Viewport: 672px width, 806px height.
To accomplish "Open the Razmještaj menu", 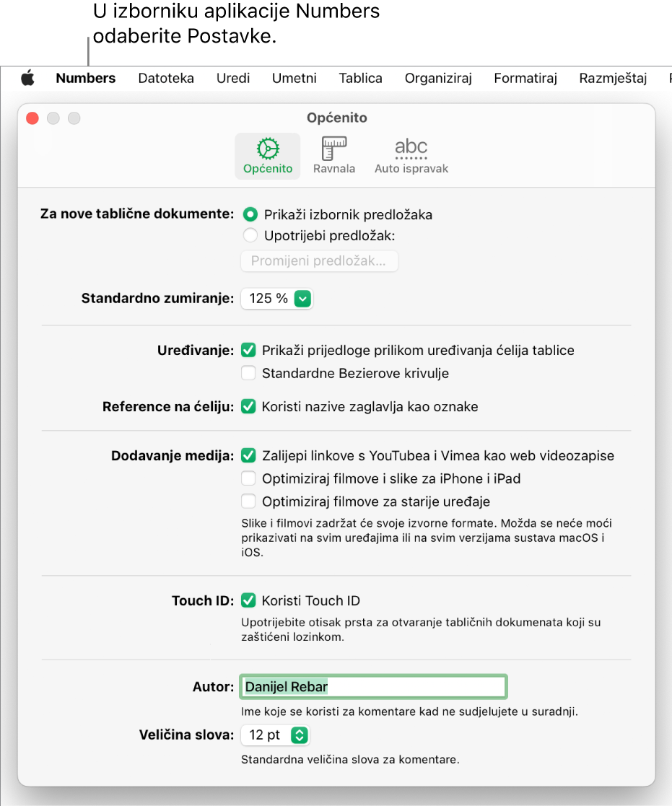I will click(x=613, y=78).
